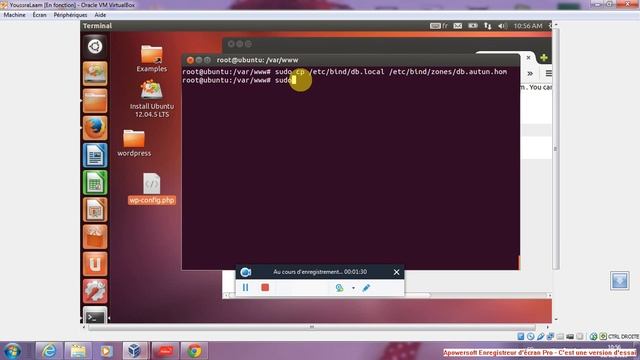Open Ubuntu One in the launcher
Screen dimensions: 640x360
(x=95, y=264)
